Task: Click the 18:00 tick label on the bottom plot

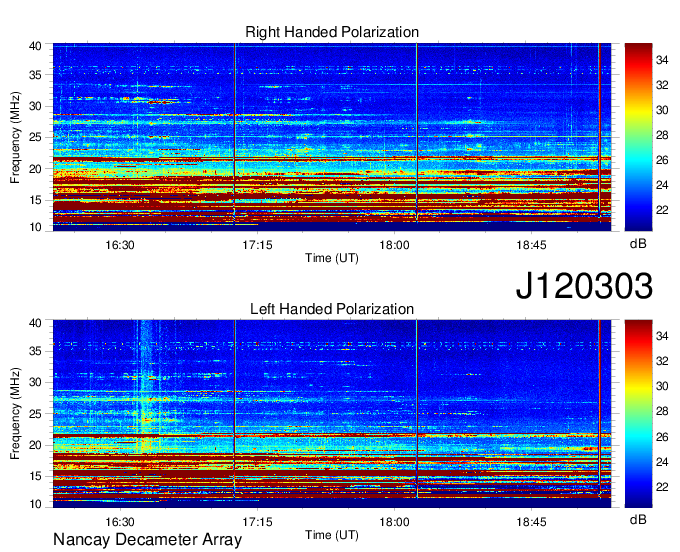Action: pos(394,522)
